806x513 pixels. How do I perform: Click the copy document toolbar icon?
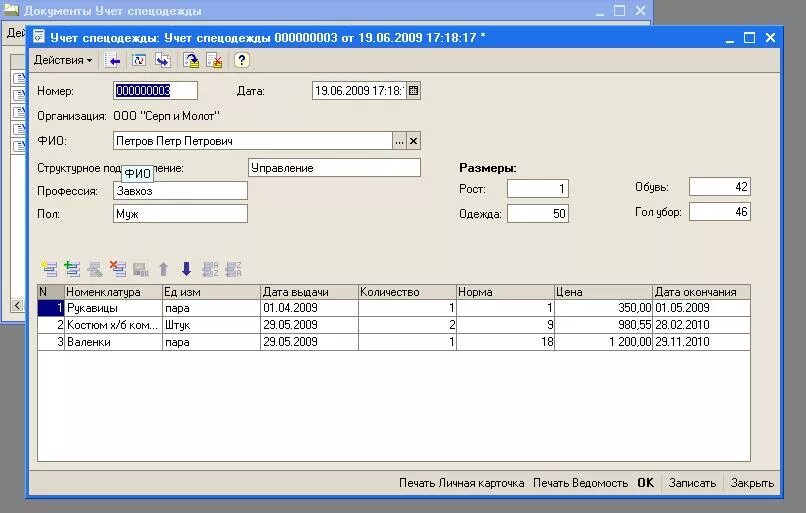[163, 61]
